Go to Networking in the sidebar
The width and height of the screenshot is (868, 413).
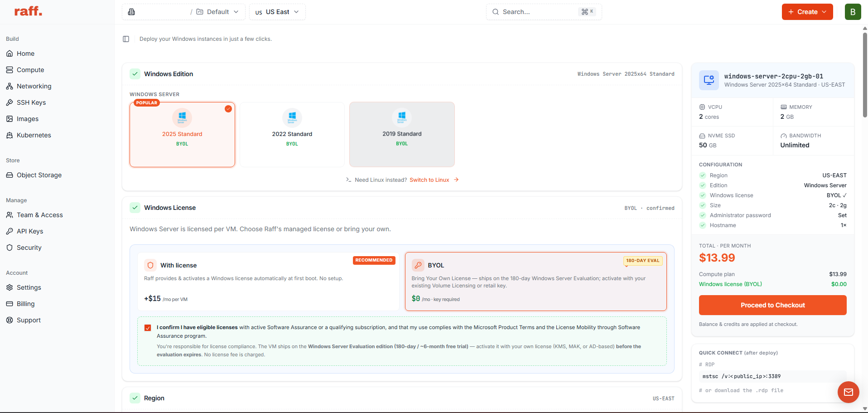34,86
